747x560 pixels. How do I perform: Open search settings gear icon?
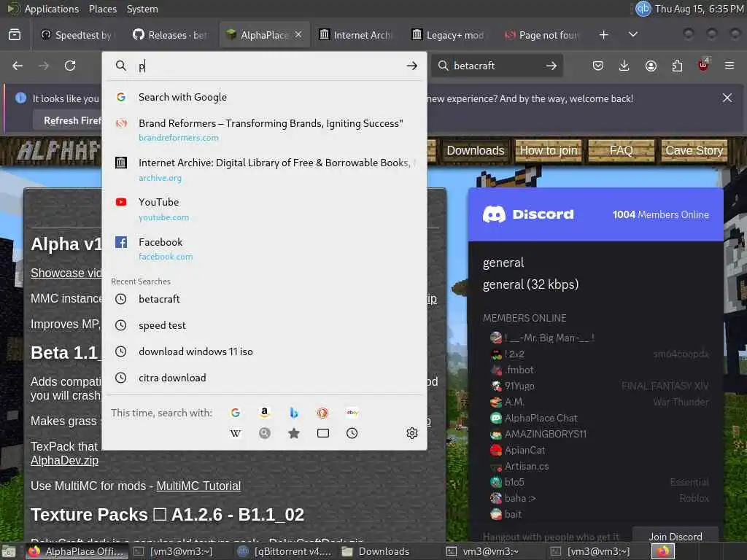coord(412,433)
